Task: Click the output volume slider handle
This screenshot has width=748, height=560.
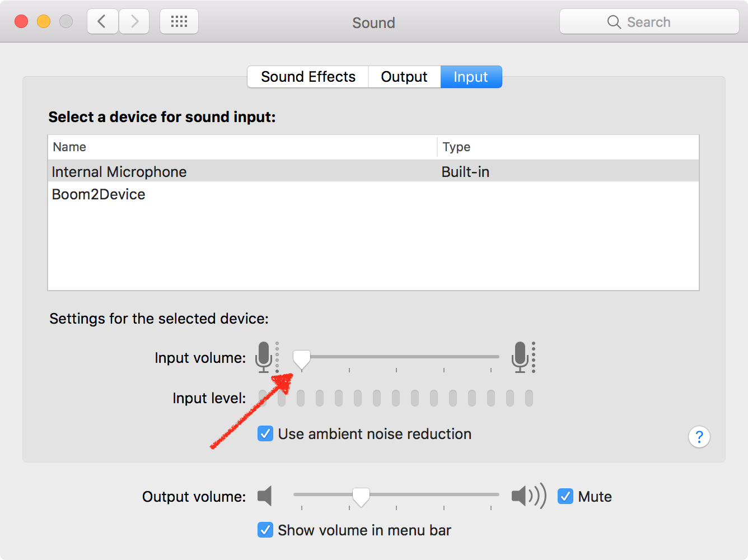Action: point(361,496)
